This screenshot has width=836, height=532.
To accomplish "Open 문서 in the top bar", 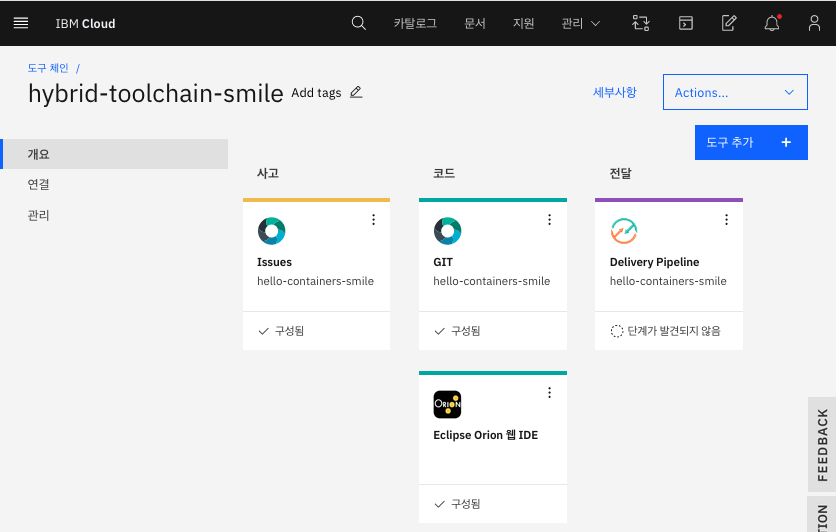I will [x=475, y=23].
